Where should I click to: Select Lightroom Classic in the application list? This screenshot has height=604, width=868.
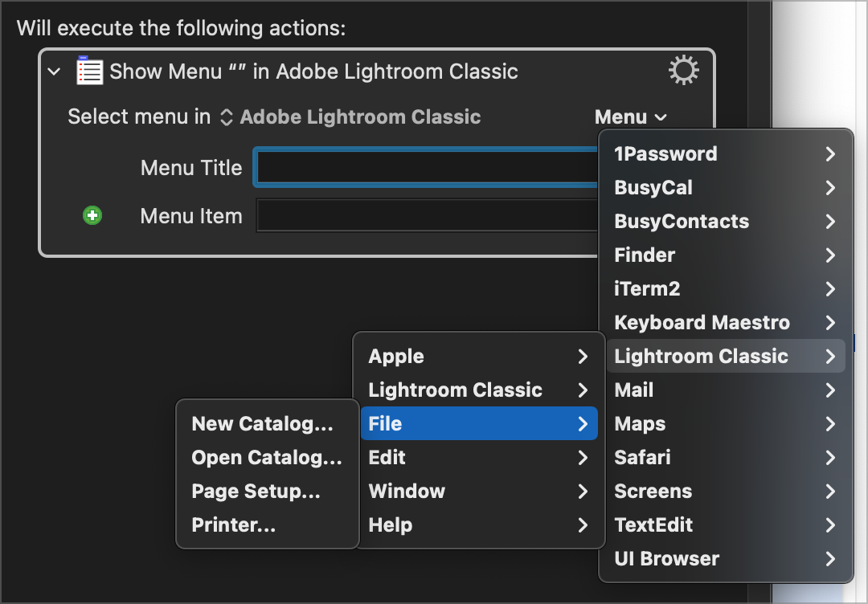point(726,356)
